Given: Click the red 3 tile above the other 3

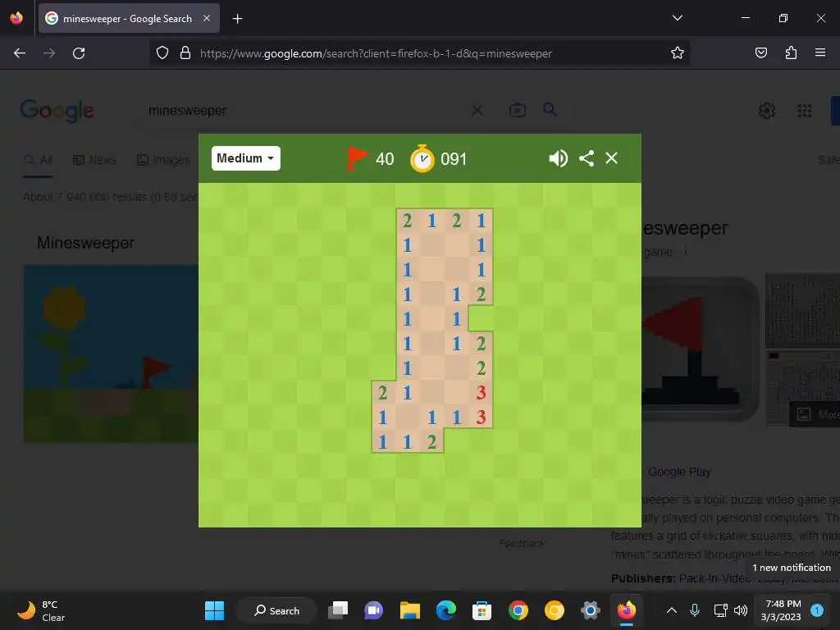Looking at the screenshot, I should tap(481, 393).
